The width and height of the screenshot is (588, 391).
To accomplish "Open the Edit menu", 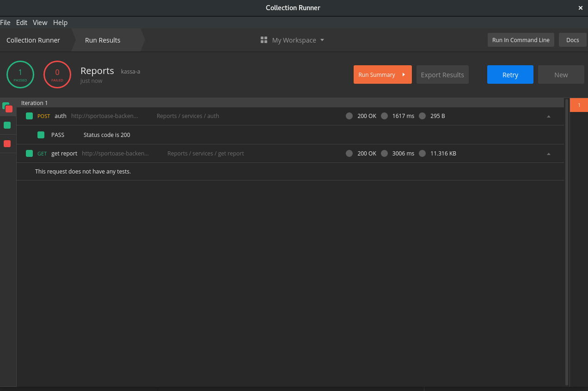I will [22, 22].
